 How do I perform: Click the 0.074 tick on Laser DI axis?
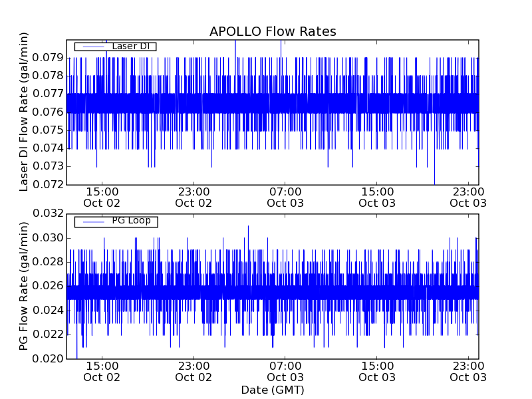(x=48, y=148)
